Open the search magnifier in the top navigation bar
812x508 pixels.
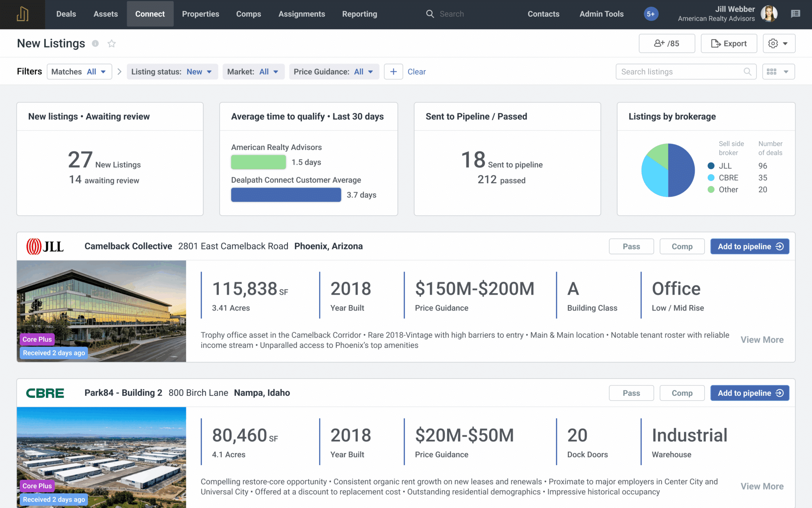click(430, 13)
